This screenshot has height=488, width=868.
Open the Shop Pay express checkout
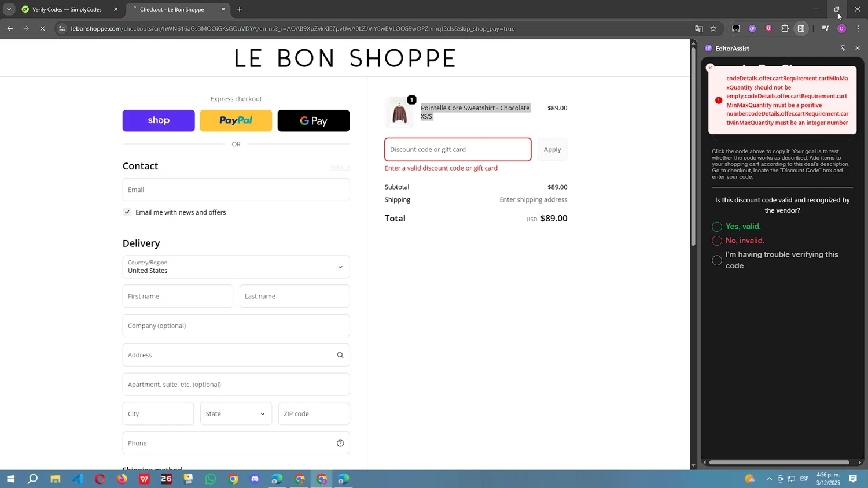click(x=159, y=120)
